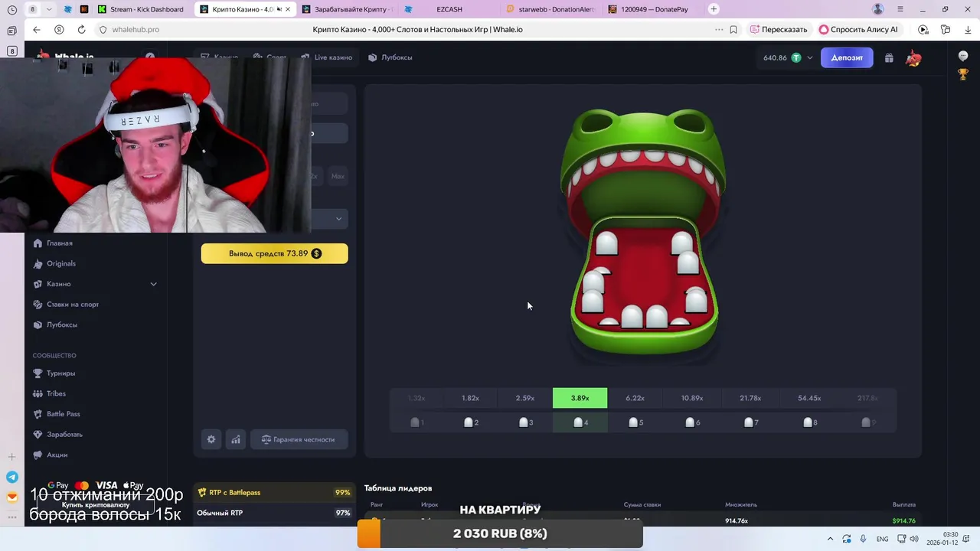Click the highlighted 3.89x multiplier
980x551 pixels.
(x=580, y=398)
